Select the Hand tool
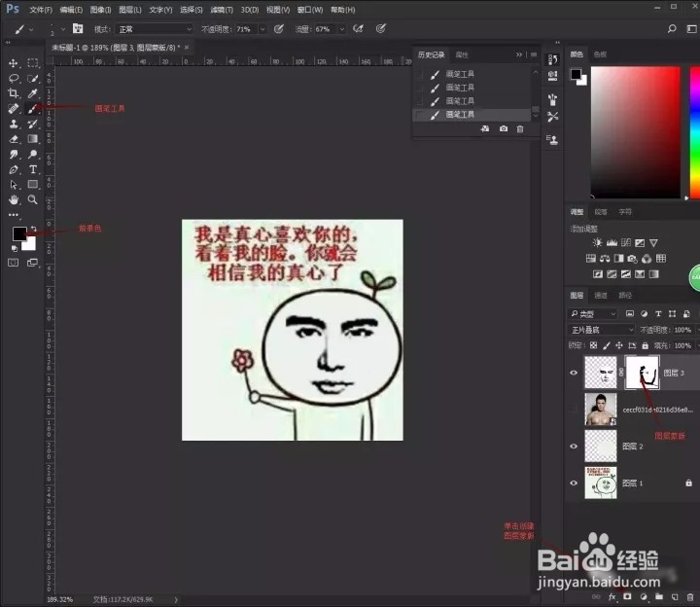 (x=14, y=199)
